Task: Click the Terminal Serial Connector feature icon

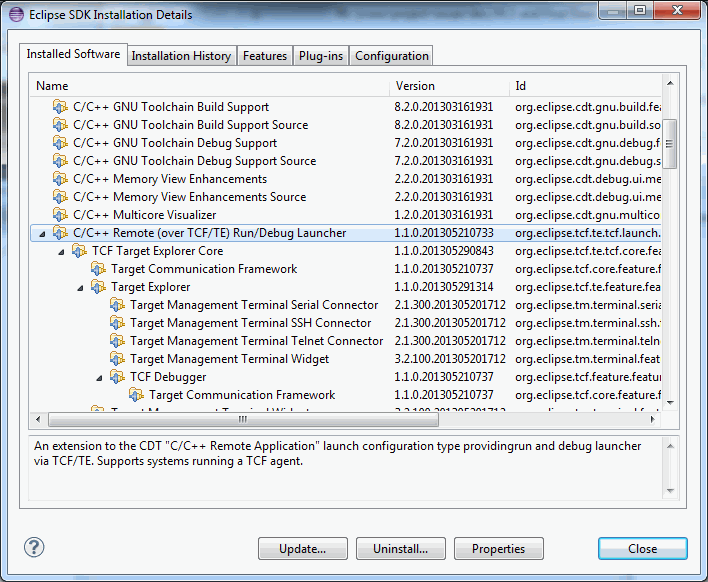Action: point(117,305)
